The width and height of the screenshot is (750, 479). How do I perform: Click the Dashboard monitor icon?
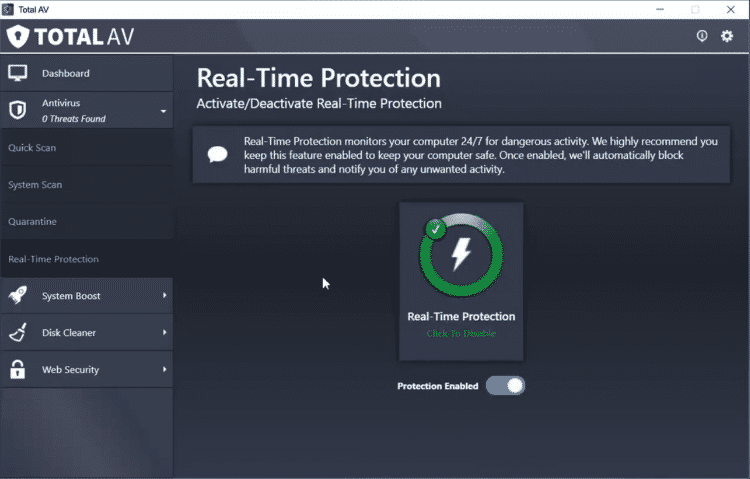[17, 73]
